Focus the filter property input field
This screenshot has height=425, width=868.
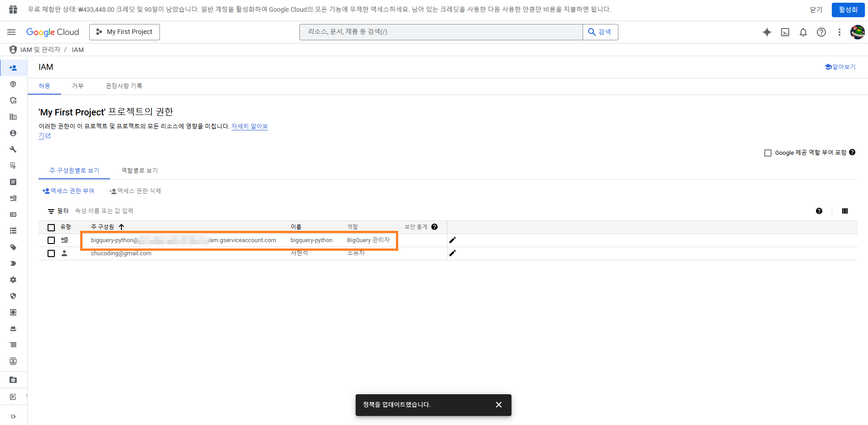104,211
